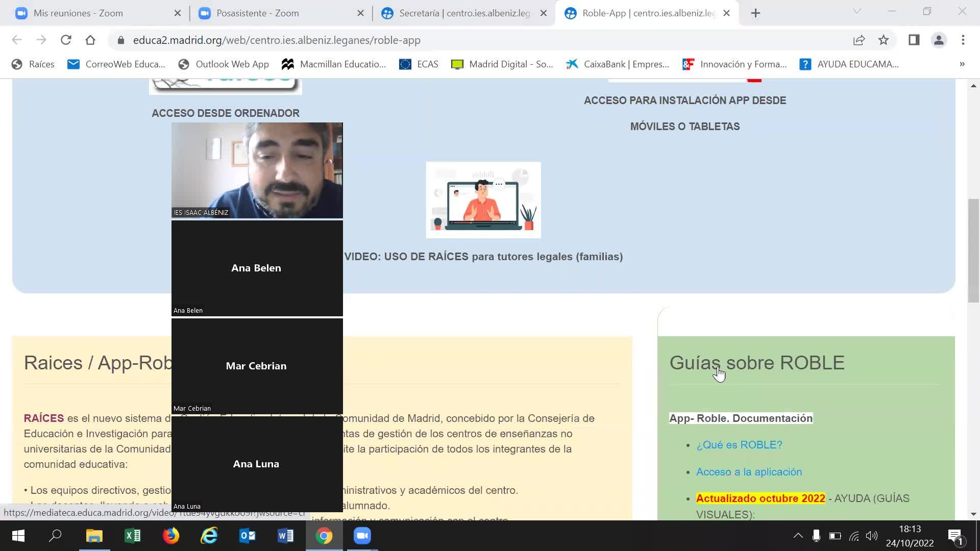Open the Chrome three-dot menu
Screen dimensions: 980x551
[x=963, y=40]
